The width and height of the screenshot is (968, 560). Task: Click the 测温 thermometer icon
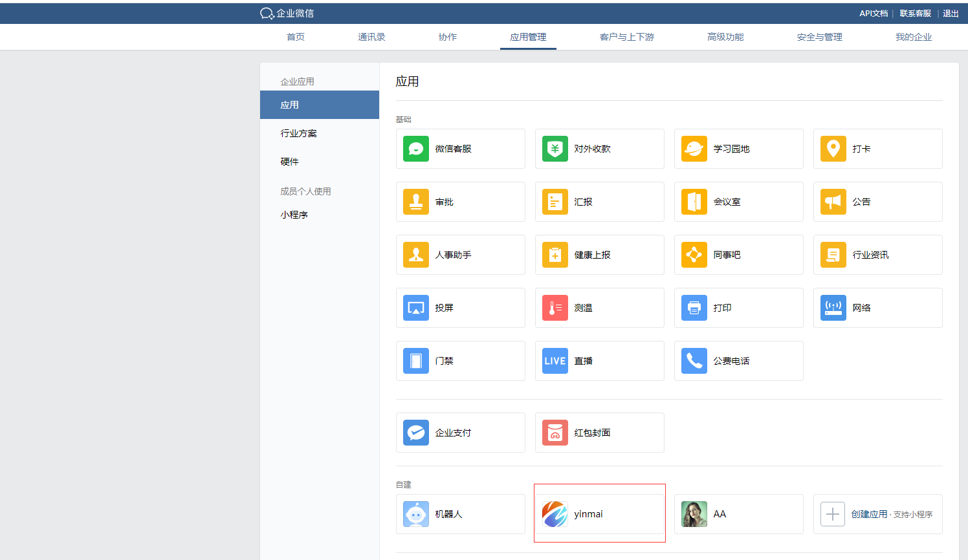(x=555, y=308)
